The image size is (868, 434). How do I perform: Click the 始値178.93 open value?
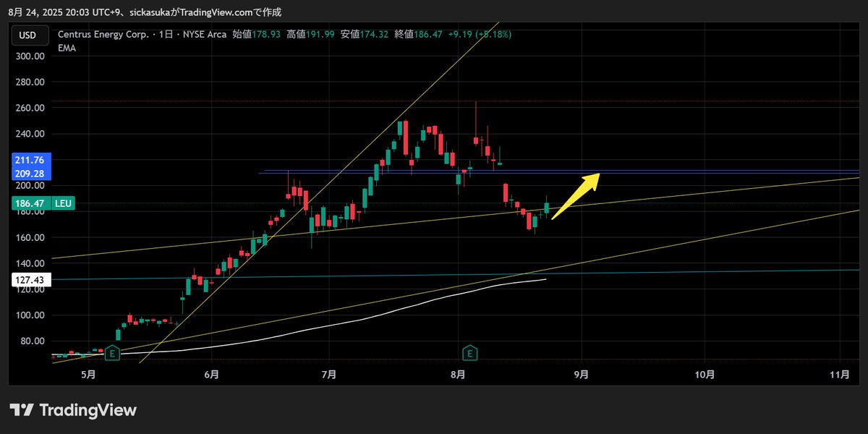tap(257, 34)
